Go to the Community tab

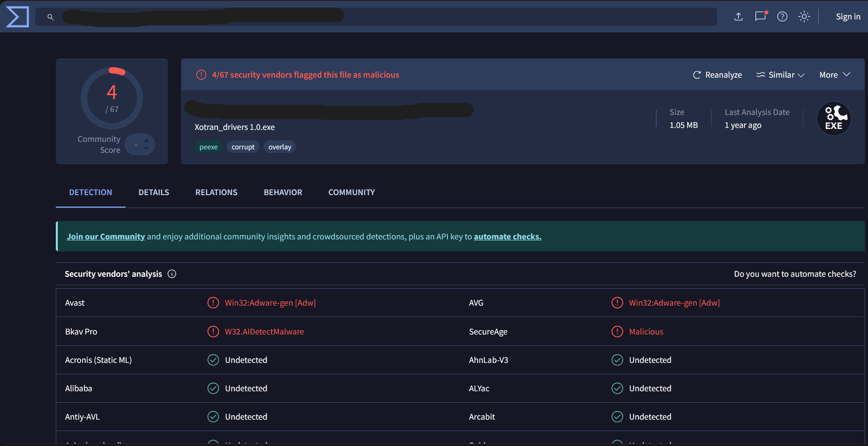coord(352,192)
